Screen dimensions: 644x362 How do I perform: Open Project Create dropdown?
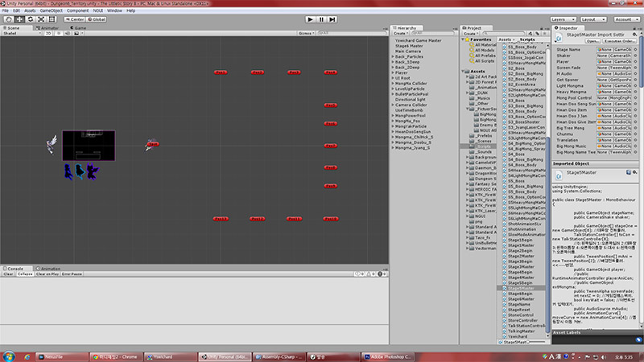tap(470, 33)
